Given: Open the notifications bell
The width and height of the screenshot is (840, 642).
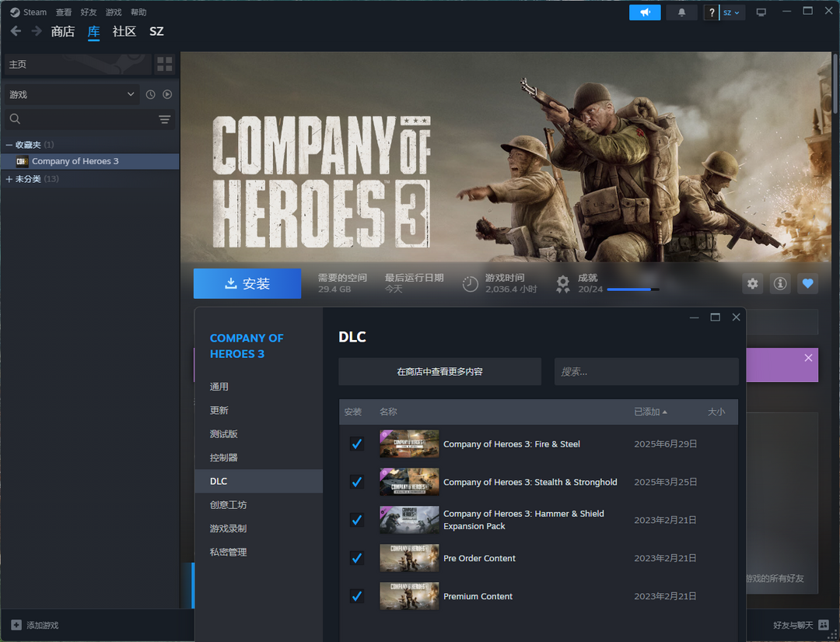Looking at the screenshot, I should click(681, 12).
